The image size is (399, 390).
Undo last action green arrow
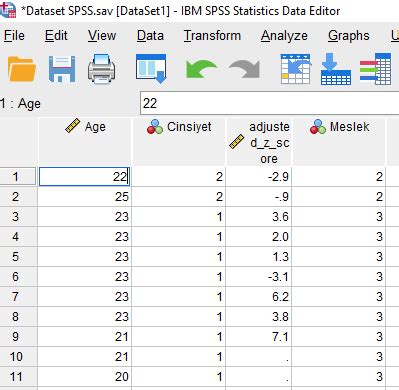pos(201,69)
